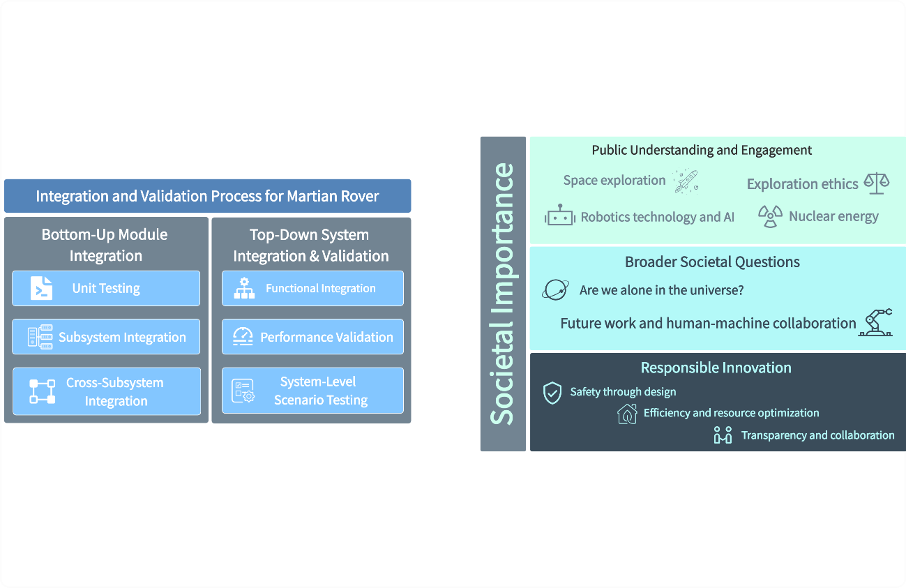The height and width of the screenshot is (588, 906).
Task: Click the two people icon for Transparency
Action: (x=723, y=435)
